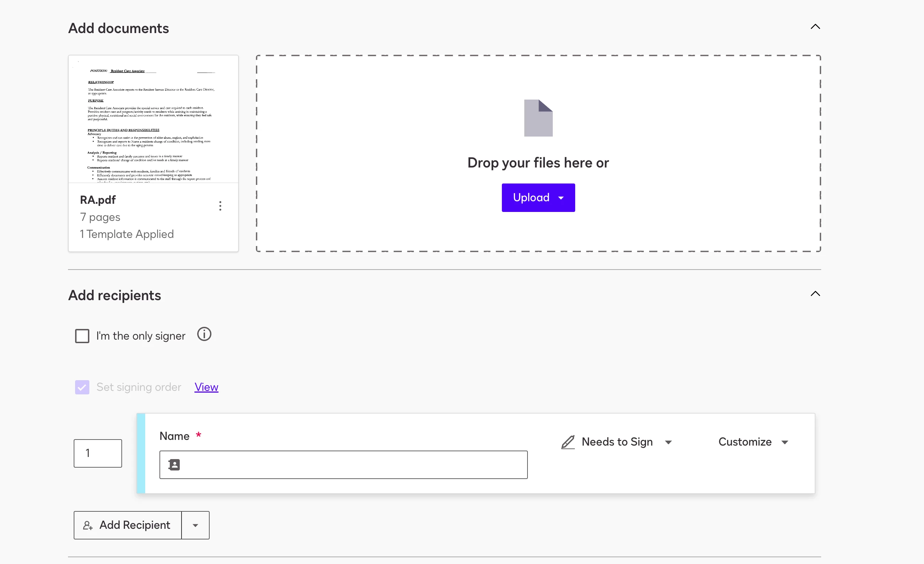
Task: Click the file icon in drop zone
Action: (x=538, y=118)
